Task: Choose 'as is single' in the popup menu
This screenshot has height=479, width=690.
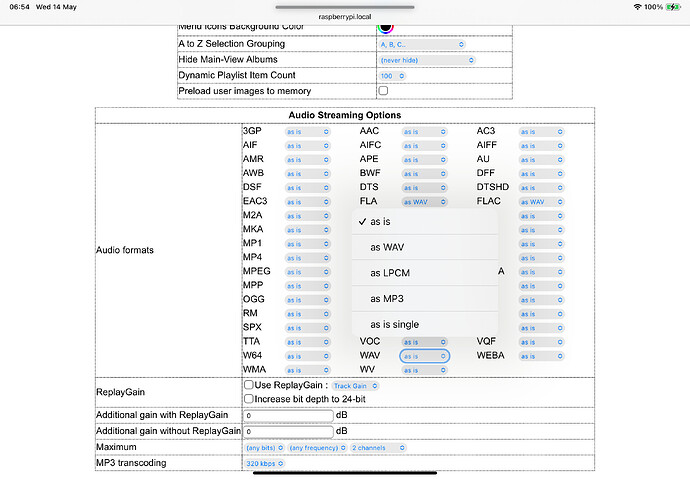Action: [x=425, y=325]
